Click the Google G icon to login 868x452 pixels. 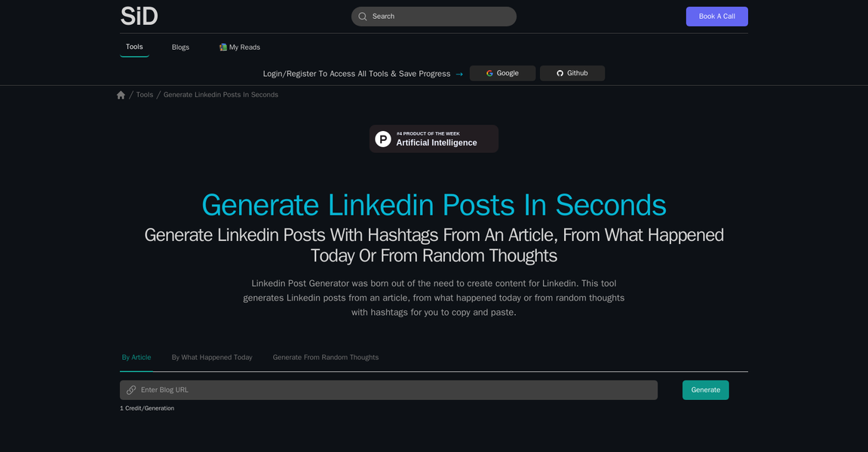tap(490, 73)
